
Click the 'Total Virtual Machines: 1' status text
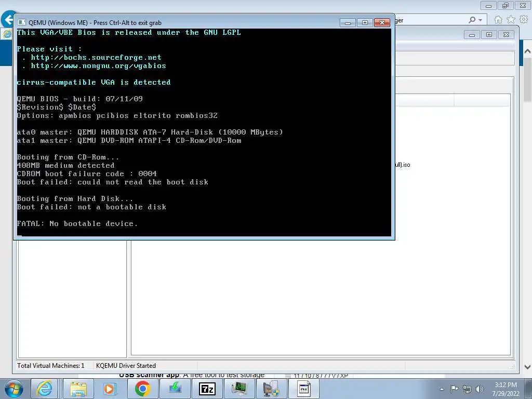pyautogui.click(x=50, y=365)
